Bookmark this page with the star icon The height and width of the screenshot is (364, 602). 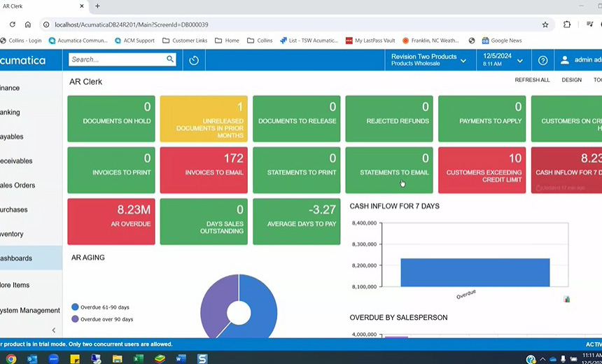[x=545, y=24]
